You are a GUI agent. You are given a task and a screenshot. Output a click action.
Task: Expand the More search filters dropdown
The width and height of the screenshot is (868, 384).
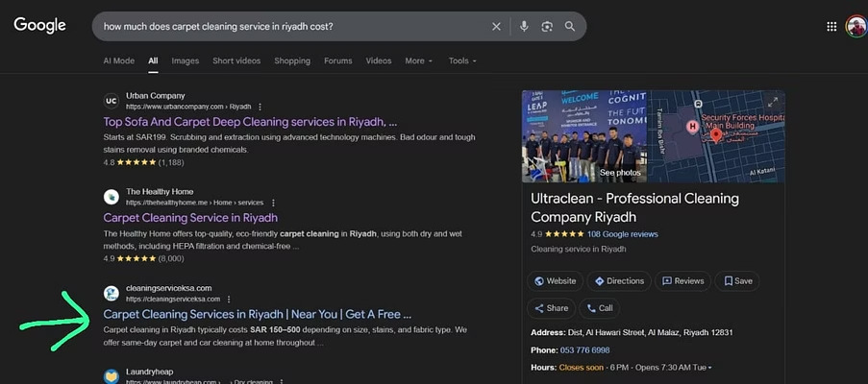pos(418,60)
